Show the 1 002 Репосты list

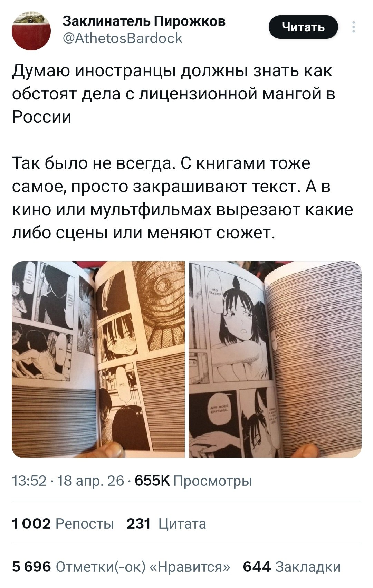[x=63, y=524]
